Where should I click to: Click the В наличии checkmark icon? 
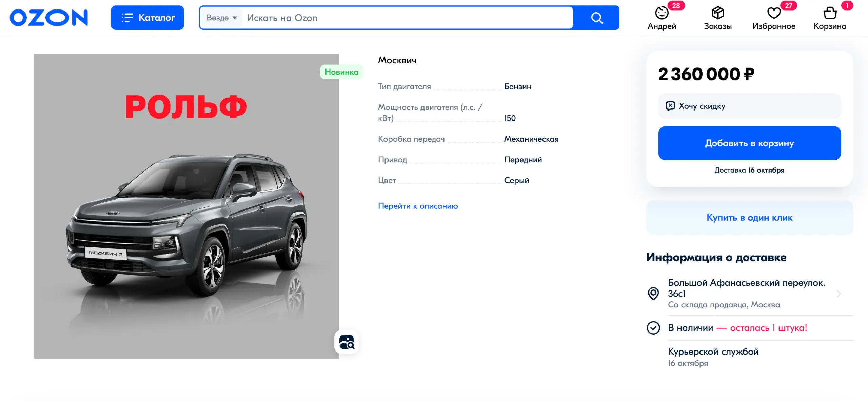pos(653,328)
